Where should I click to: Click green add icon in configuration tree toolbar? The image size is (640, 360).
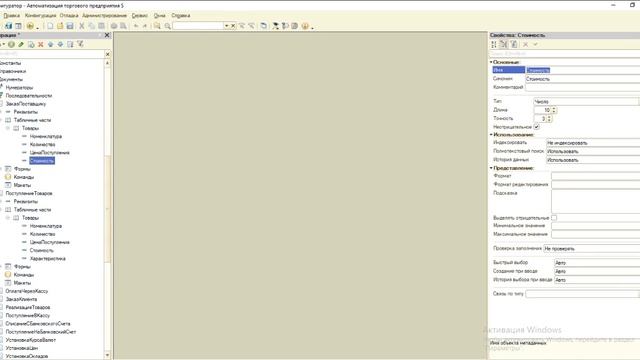(x=11, y=44)
